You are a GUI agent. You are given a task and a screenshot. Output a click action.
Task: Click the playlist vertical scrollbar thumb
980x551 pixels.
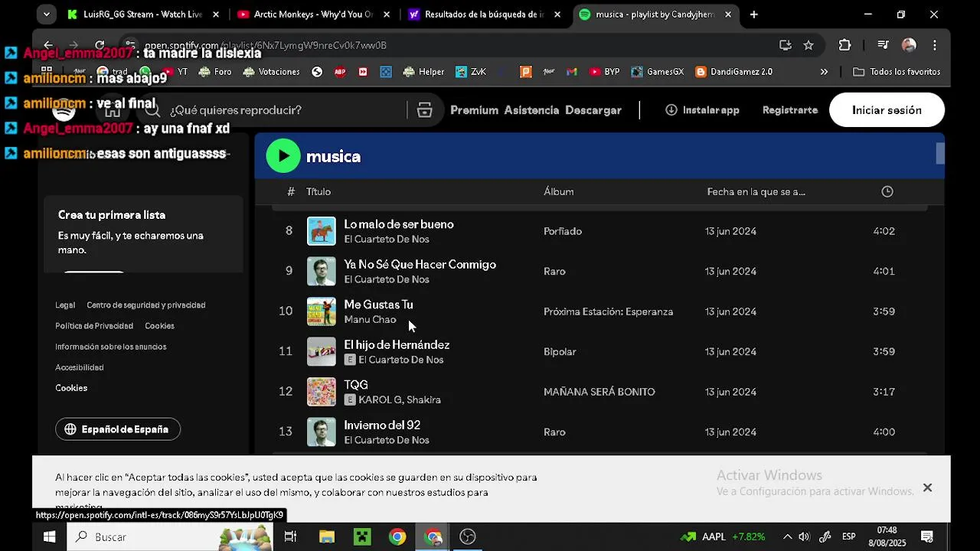(x=940, y=154)
